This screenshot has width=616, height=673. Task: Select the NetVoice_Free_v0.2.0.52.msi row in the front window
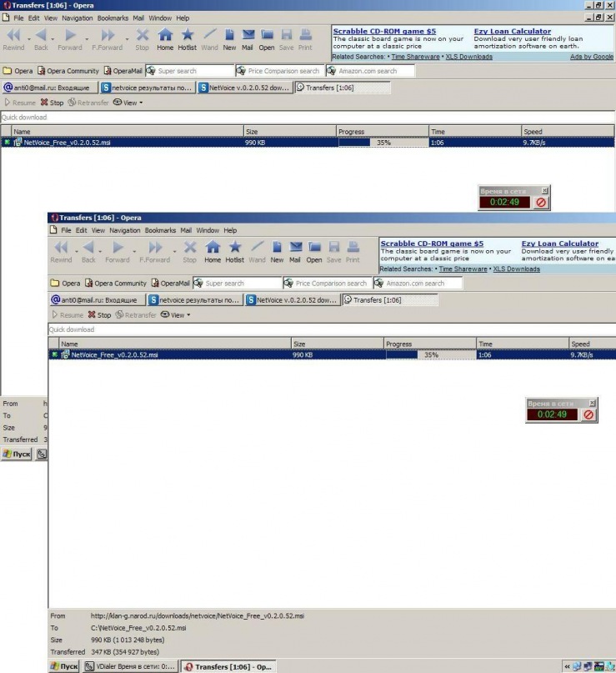tap(332, 355)
